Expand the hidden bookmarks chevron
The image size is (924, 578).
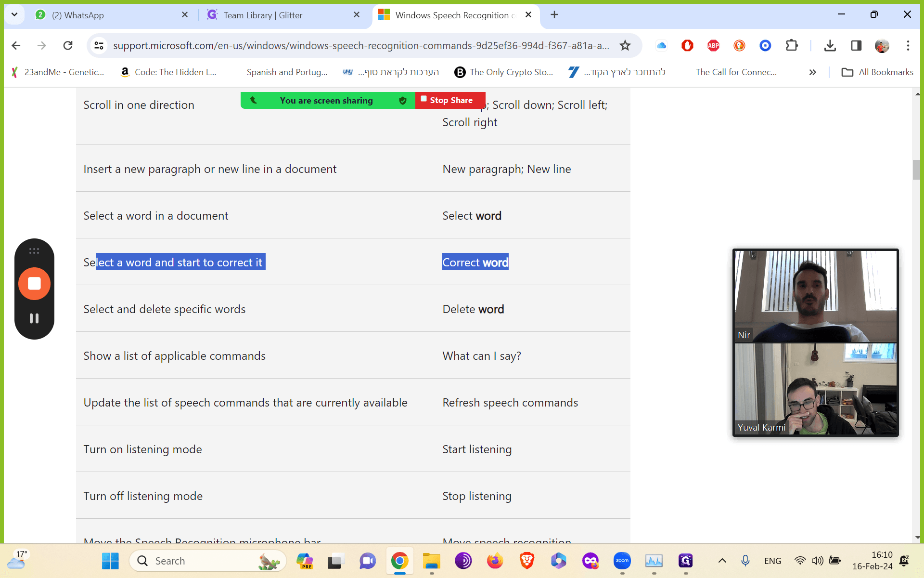pos(812,72)
